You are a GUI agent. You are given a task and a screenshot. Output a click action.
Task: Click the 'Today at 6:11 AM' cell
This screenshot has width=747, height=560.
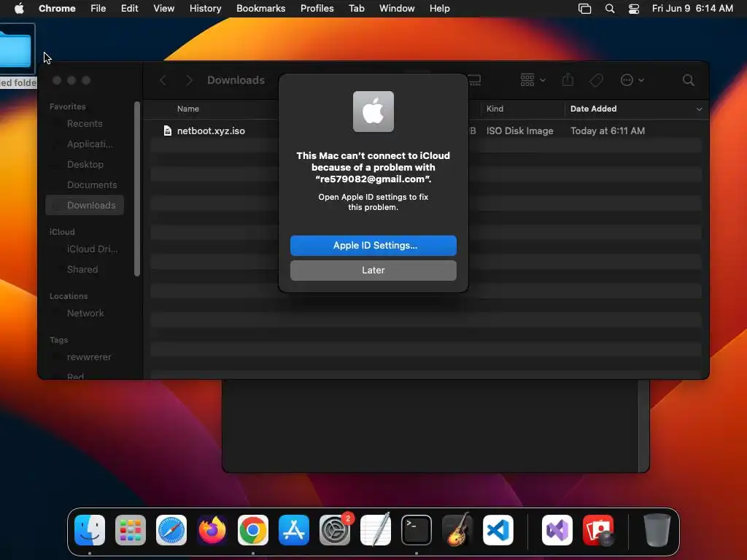tap(608, 131)
